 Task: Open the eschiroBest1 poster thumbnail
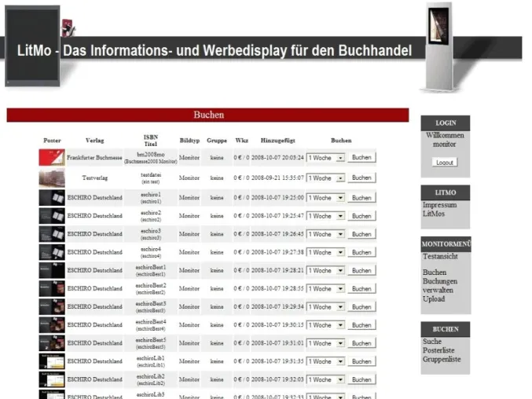(52, 270)
